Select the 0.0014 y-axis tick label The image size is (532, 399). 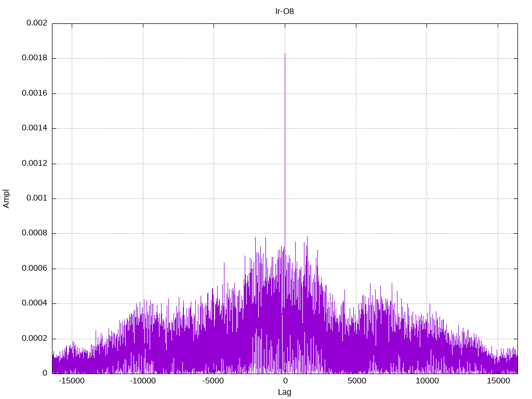[x=34, y=128]
